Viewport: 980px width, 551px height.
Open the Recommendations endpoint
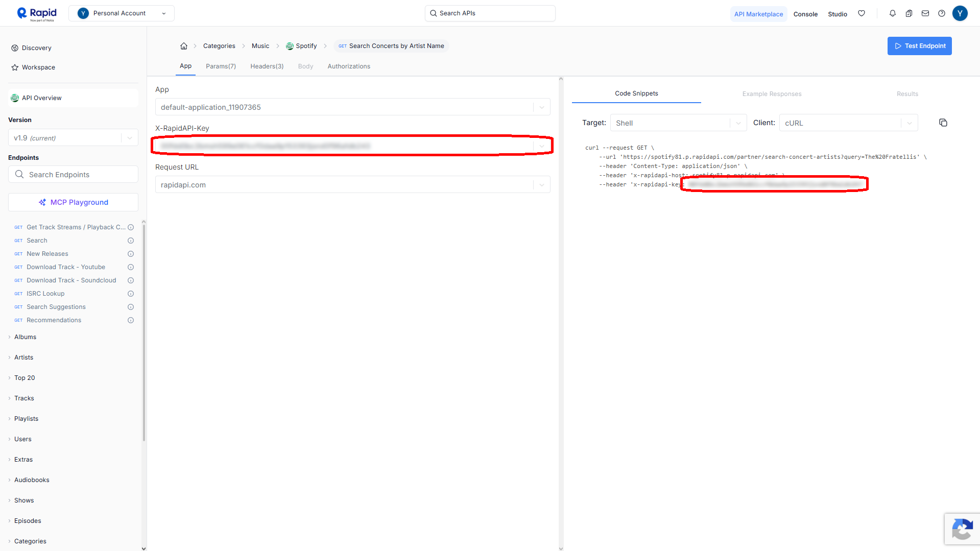(x=54, y=320)
